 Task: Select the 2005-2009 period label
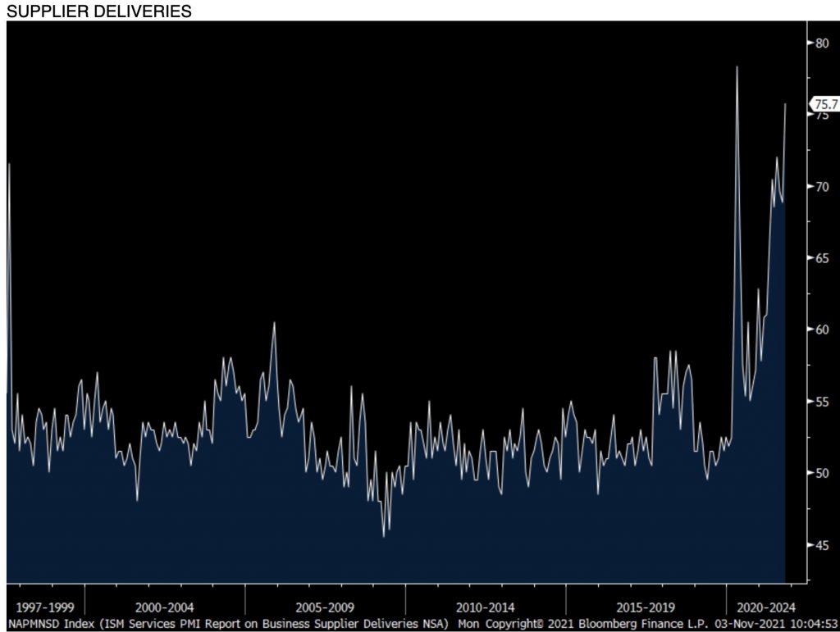[x=325, y=607]
